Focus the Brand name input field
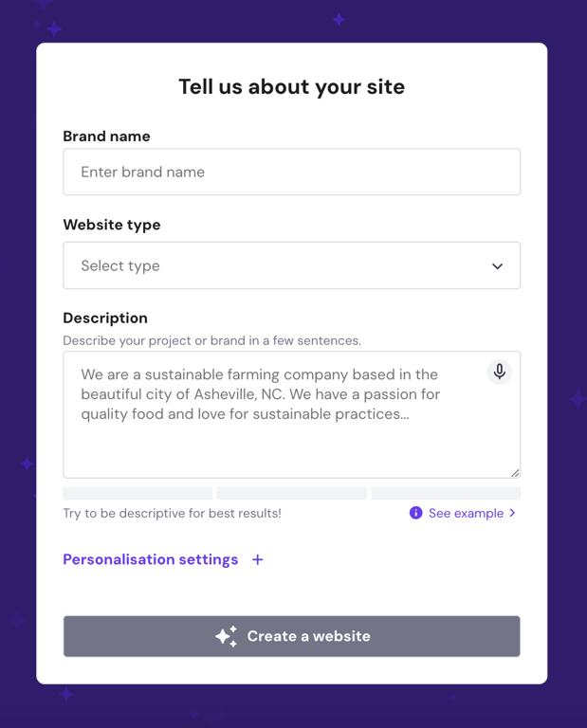 291,173
